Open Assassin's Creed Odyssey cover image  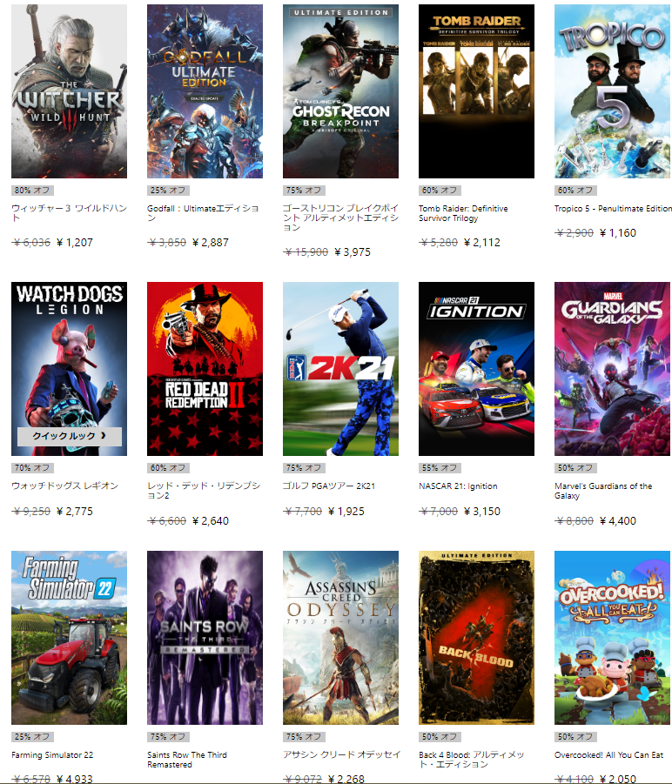341,638
